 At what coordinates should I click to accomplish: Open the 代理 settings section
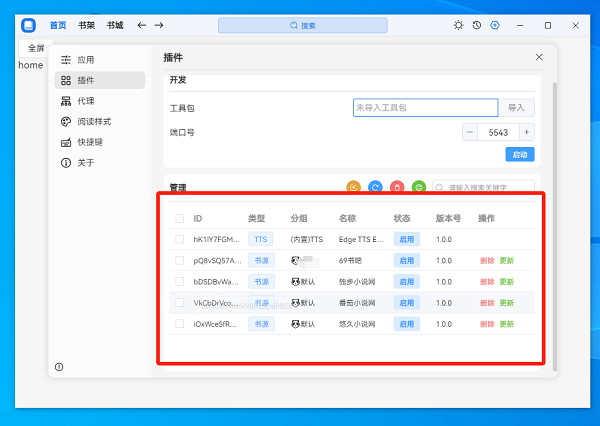[x=100, y=101]
